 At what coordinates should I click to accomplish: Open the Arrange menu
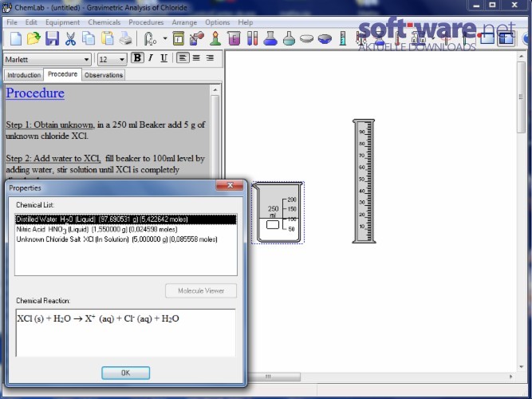point(184,22)
